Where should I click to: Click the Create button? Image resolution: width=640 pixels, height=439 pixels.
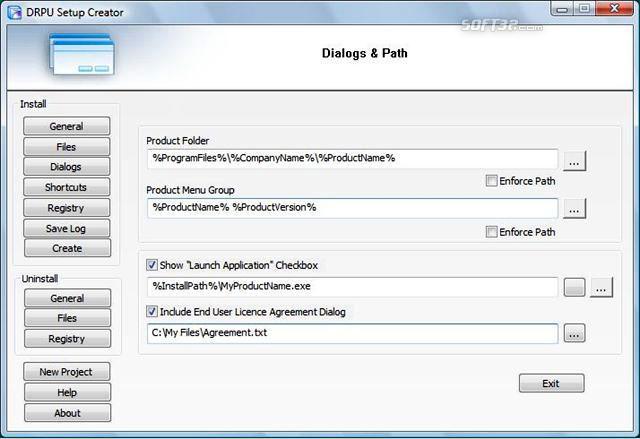pos(67,248)
